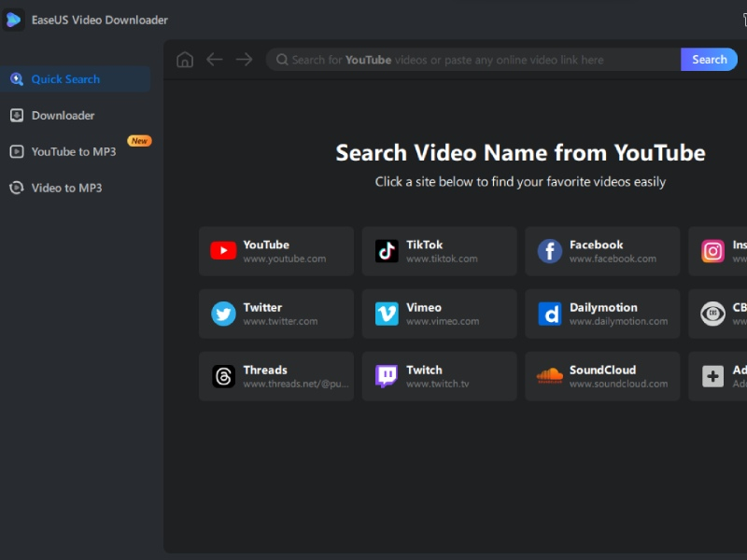Click the plus icon to add site
Viewport: 747px width, 560px height.
click(713, 376)
